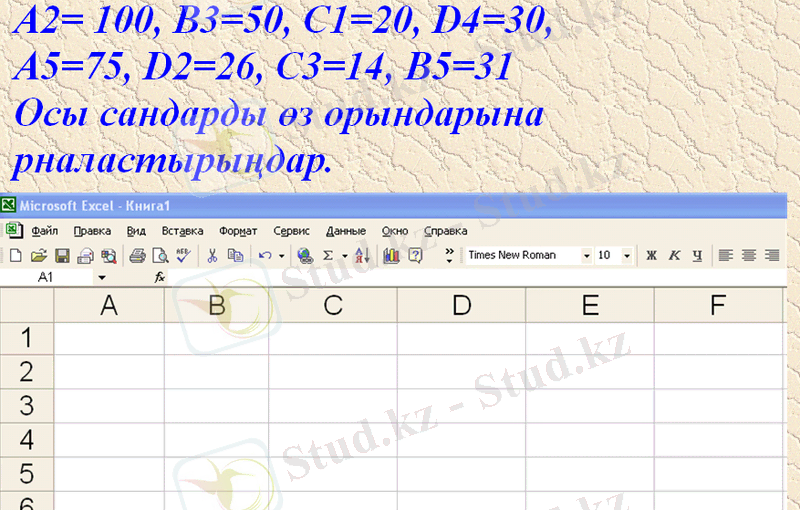Click the AutoSum sigma icon

pos(328,256)
